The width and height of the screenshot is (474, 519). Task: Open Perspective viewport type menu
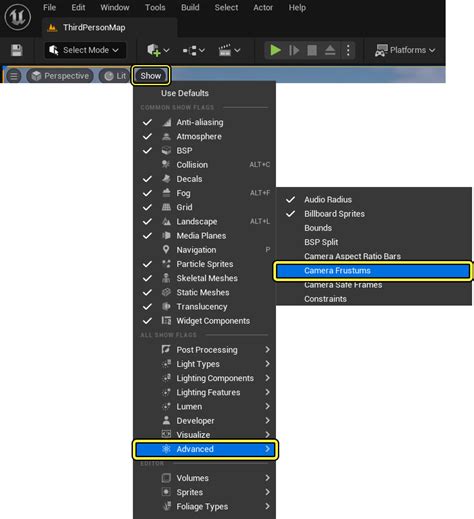tap(60, 76)
